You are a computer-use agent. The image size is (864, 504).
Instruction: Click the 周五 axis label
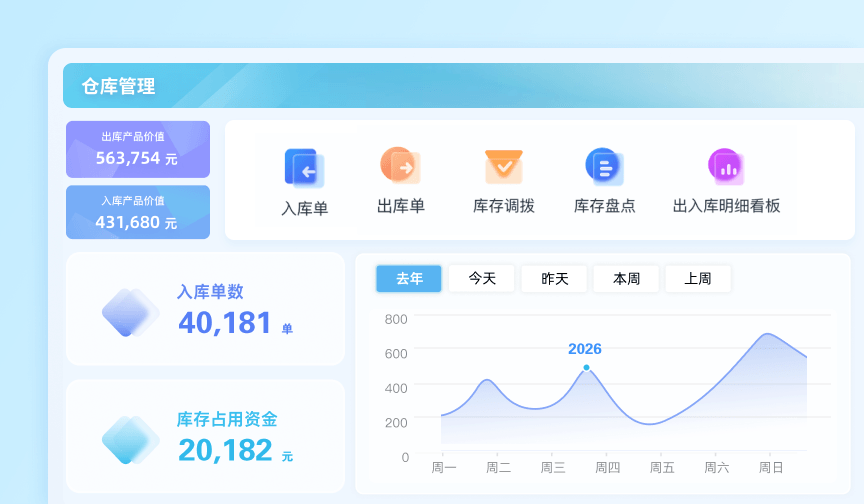click(662, 468)
